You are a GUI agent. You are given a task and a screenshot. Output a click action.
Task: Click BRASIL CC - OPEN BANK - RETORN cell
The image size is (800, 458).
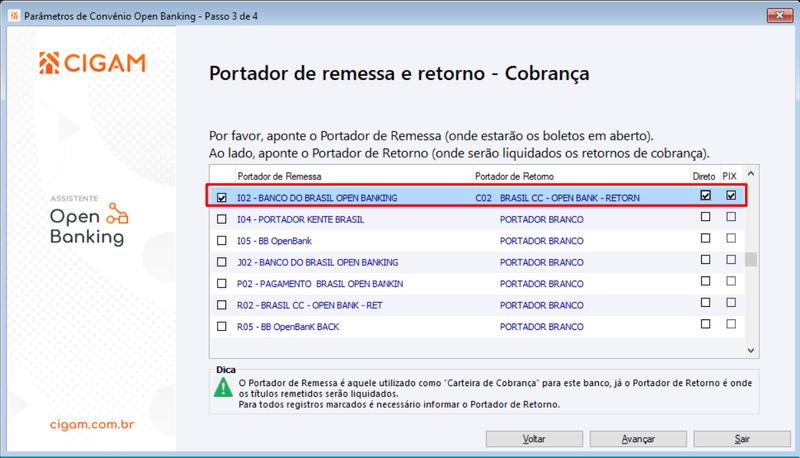tap(569, 198)
